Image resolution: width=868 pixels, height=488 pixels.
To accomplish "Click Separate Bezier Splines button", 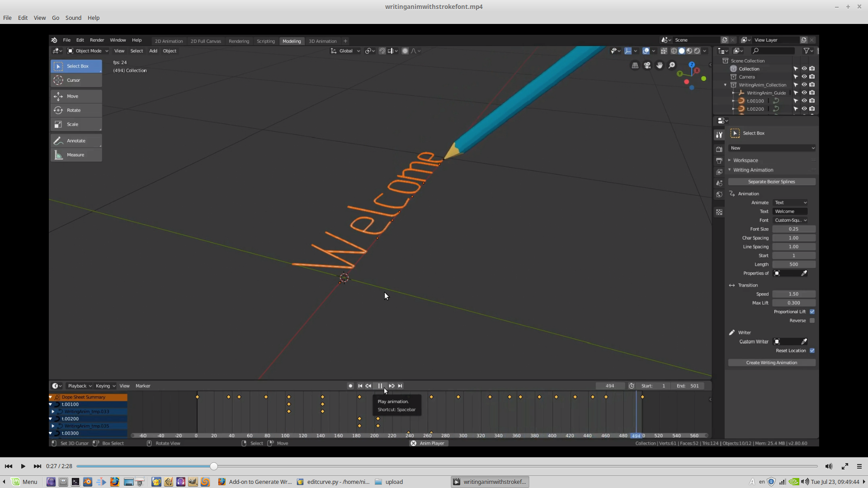I will coord(772,182).
